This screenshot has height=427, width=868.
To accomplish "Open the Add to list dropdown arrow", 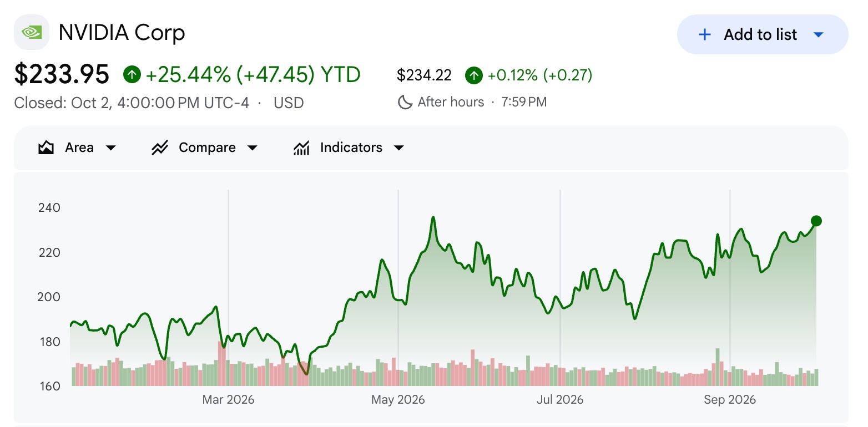I will (818, 34).
